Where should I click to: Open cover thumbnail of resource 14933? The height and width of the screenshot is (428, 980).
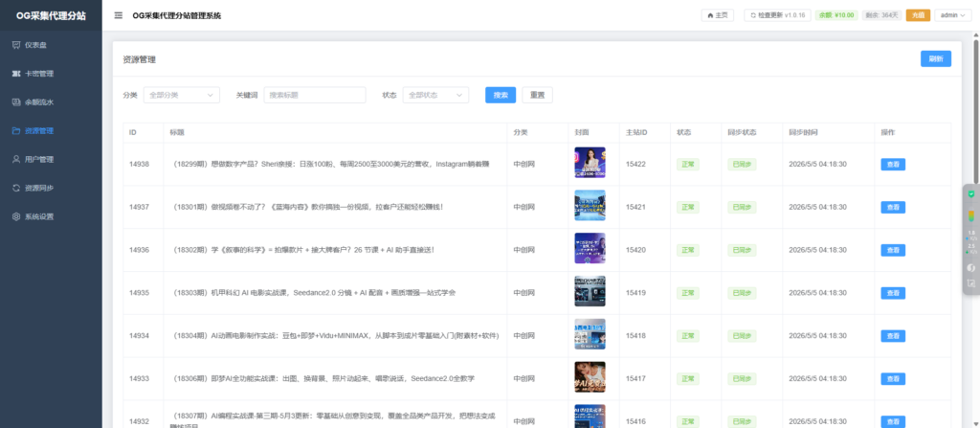(590, 377)
